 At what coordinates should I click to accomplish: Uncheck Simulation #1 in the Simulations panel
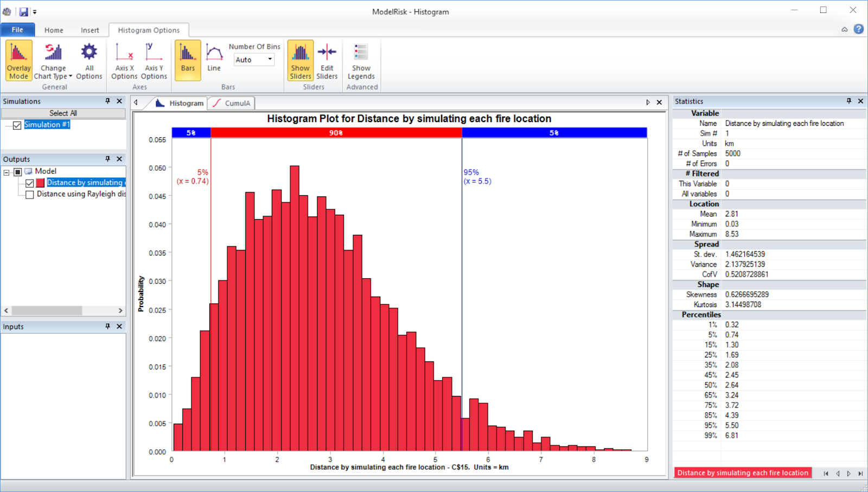[17, 125]
